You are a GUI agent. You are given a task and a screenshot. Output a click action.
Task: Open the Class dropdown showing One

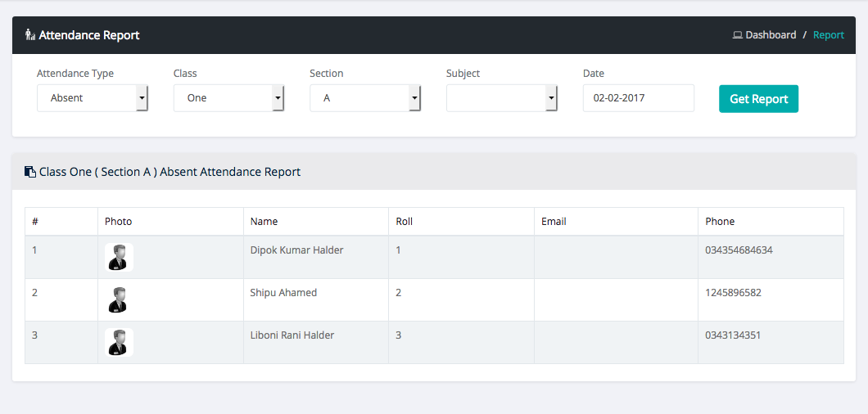click(228, 98)
